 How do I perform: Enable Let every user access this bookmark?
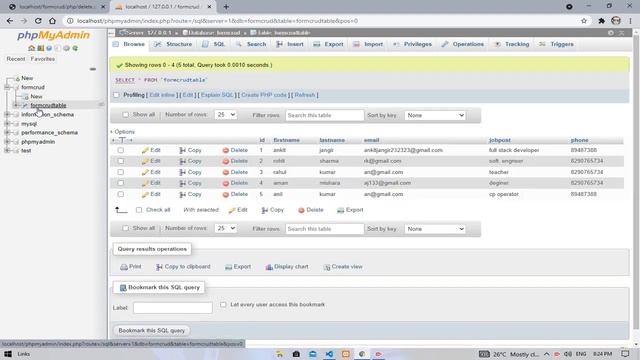[x=223, y=304]
